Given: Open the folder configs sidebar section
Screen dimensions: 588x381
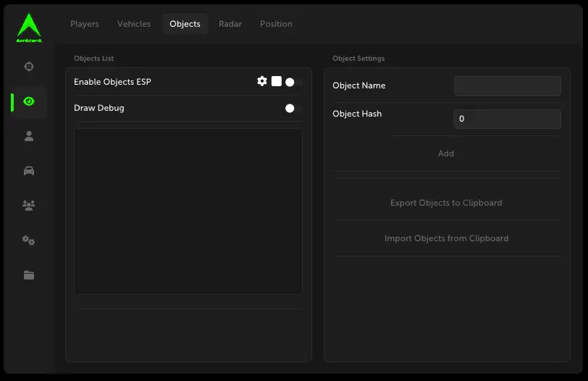Looking at the screenshot, I should [29, 275].
